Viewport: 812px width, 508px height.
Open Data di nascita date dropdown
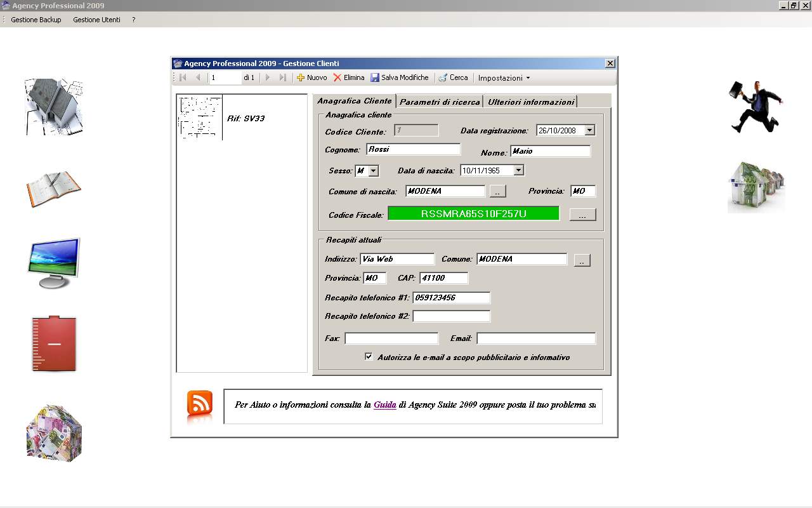coord(518,170)
